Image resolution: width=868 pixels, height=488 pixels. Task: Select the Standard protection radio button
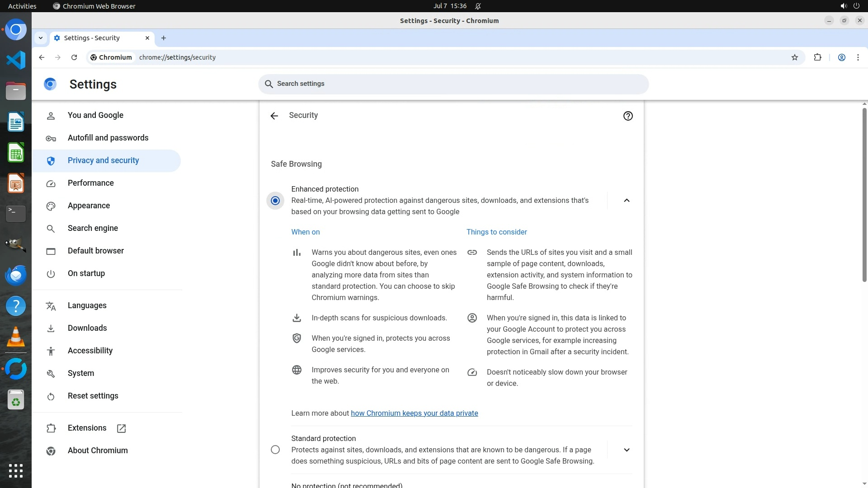point(275,450)
